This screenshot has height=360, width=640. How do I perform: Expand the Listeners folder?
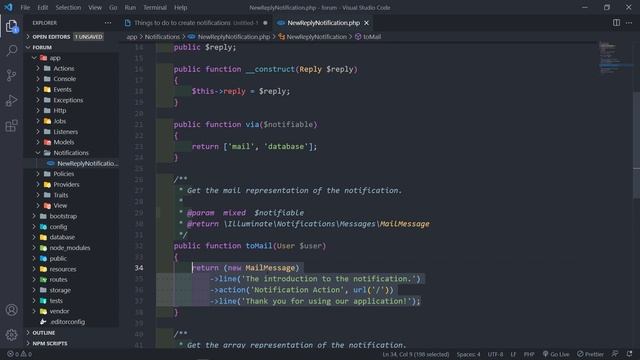coord(71,132)
